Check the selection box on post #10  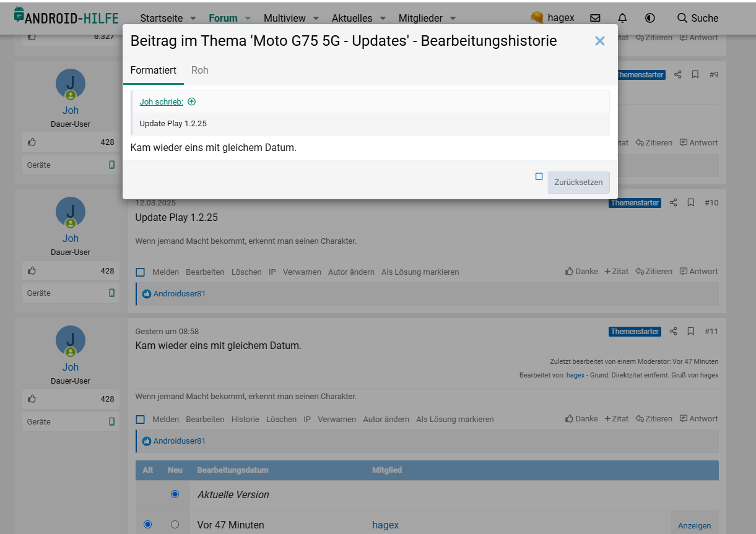tap(140, 272)
